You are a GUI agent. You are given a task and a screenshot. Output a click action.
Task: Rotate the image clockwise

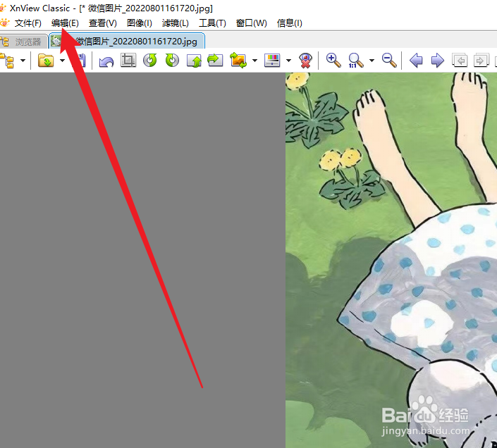[x=172, y=60]
